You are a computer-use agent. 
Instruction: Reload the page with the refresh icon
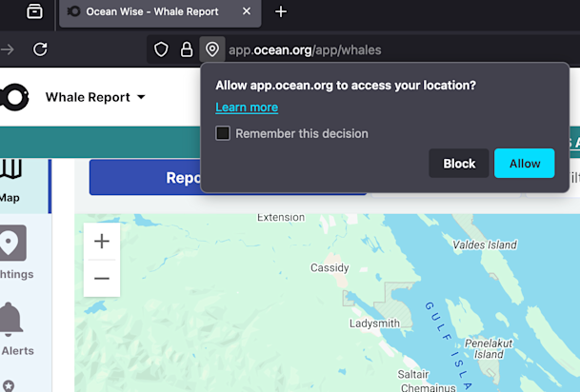(x=40, y=49)
